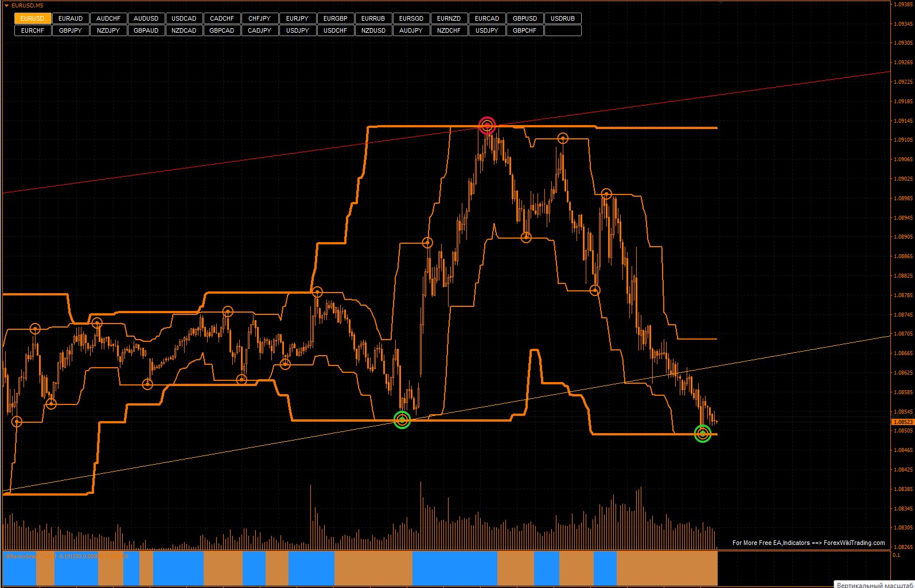Select the EURNZD pair
915x588 pixels.
pos(449,18)
